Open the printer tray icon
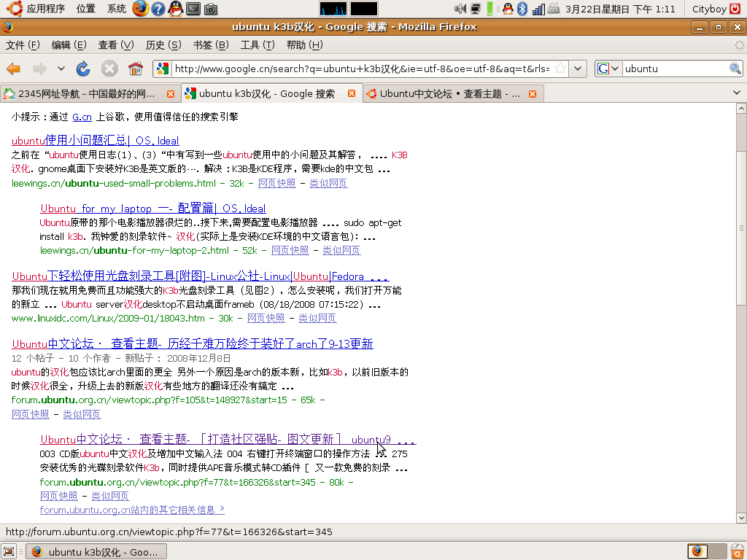The width and height of the screenshot is (747, 560). click(x=553, y=9)
